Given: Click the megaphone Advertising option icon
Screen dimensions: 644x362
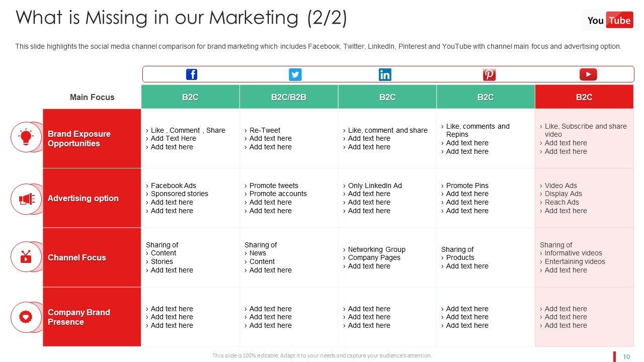Looking at the screenshot, I should click(x=26, y=199).
